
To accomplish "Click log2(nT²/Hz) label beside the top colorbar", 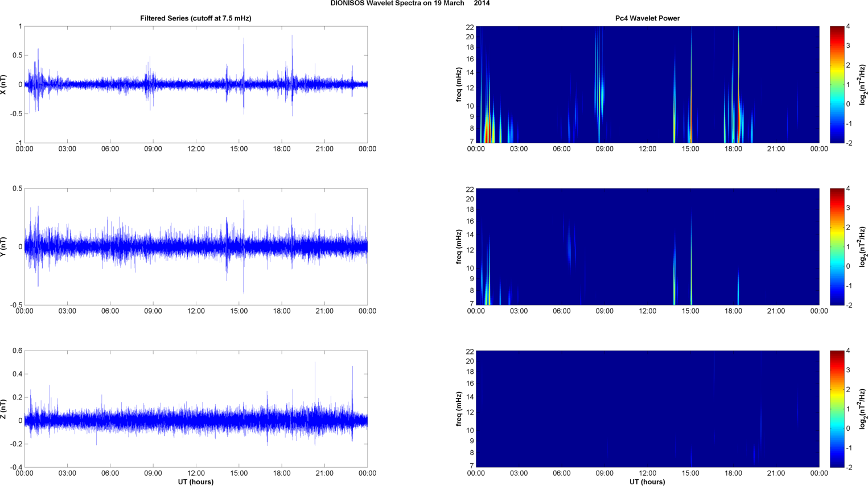I will click(863, 84).
